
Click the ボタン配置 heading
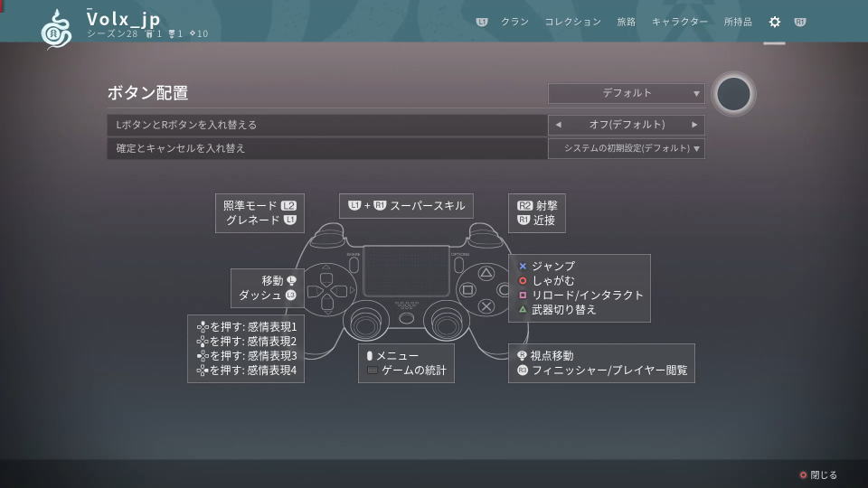coord(147,92)
